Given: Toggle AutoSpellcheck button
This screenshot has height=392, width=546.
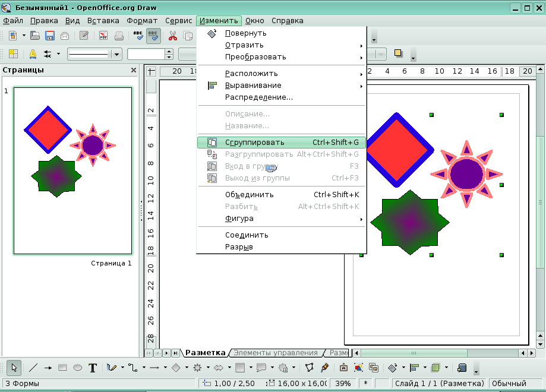Looking at the screenshot, I should point(153,36).
